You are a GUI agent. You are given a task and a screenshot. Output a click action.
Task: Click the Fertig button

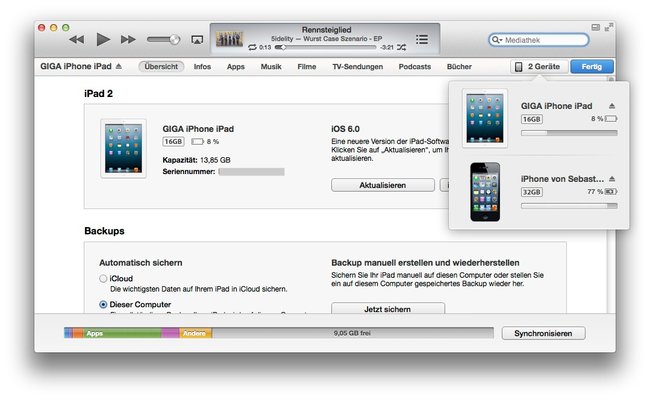592,67
